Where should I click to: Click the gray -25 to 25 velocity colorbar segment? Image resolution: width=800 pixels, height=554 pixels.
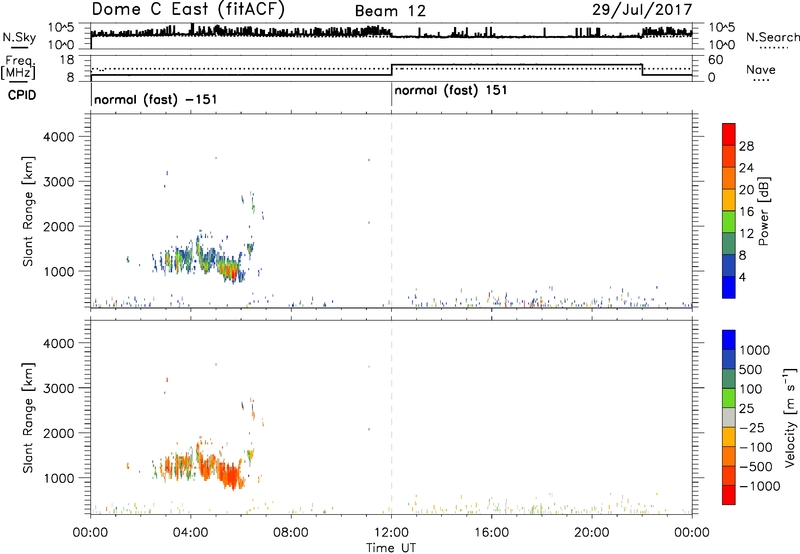(729, 417)
